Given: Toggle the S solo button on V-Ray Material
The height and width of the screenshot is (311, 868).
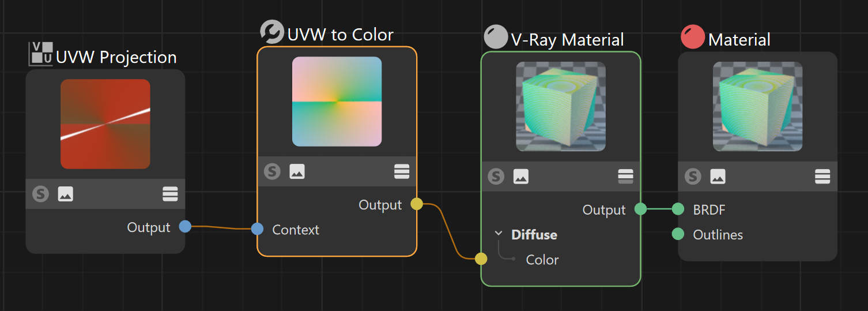Looking at the screenshot, I should click(x=496, y=177).
